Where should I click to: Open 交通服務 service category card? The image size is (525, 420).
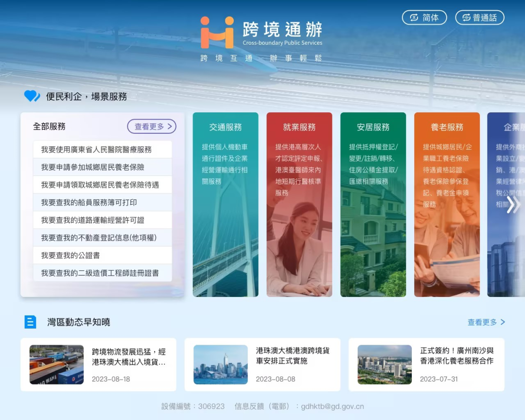click(226, 204)
